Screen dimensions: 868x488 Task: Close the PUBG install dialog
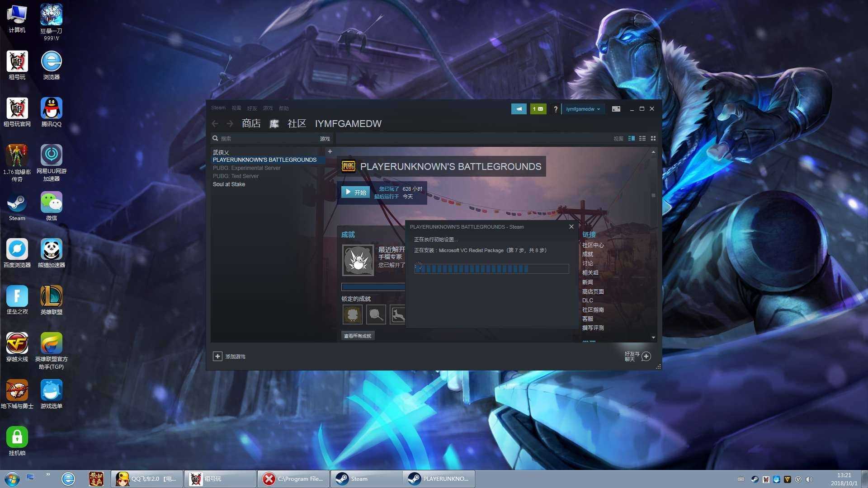coord(571,227)
